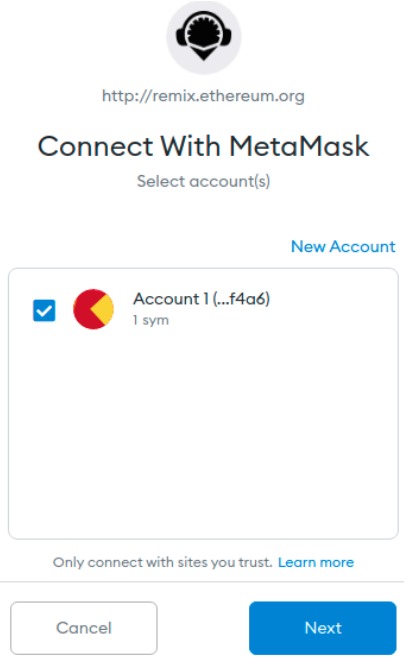Click the gray circle behind the Remix logo
Viewport: 408px width, 668px height.
coord(204,37)
